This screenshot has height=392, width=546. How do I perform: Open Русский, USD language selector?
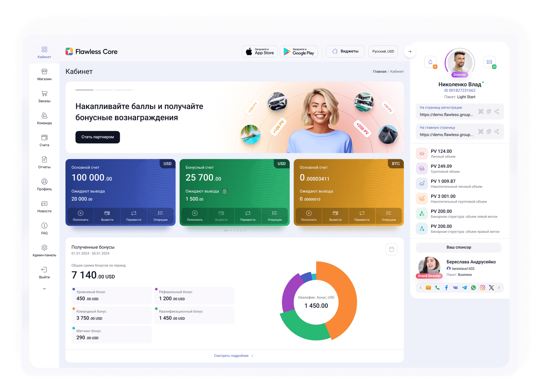point(383,51)
